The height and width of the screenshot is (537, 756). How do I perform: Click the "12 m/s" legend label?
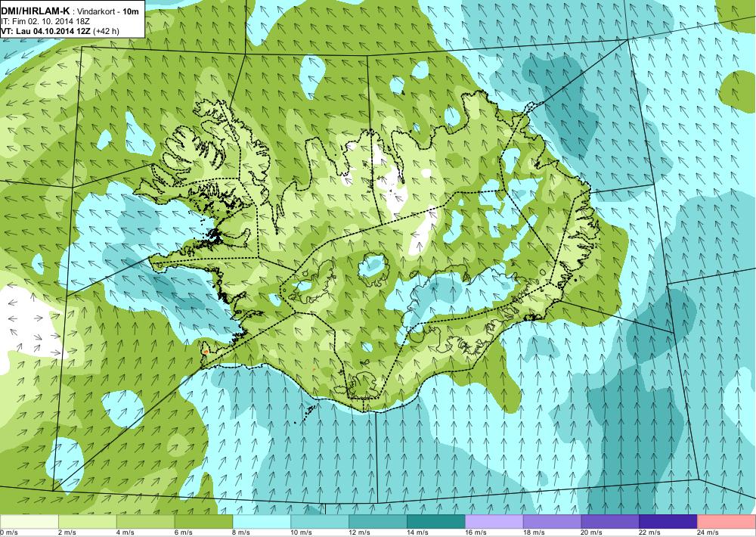coord(360,532)
